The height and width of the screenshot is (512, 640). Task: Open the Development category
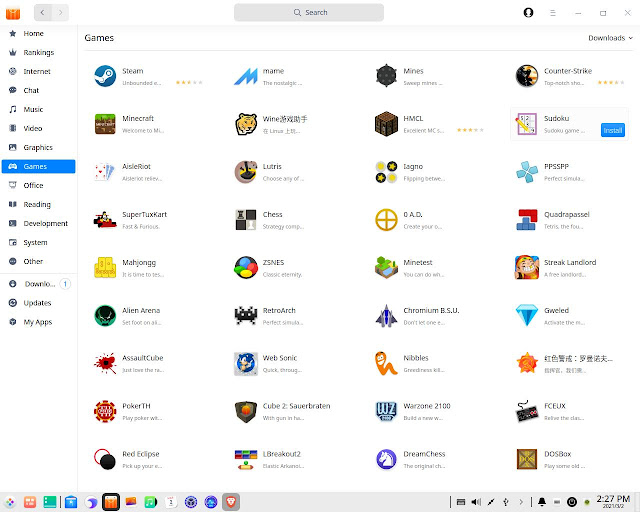point(38,223)
